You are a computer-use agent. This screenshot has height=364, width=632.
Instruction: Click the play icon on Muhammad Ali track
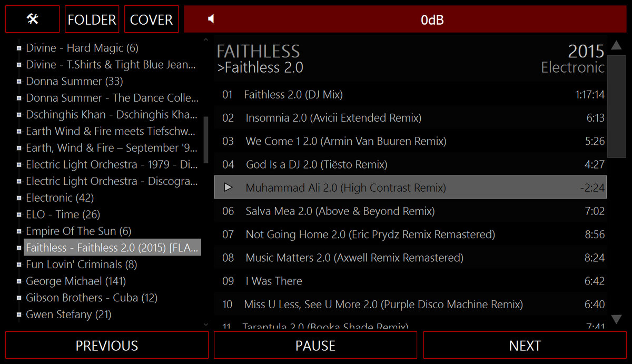click(x=228, y=188)
